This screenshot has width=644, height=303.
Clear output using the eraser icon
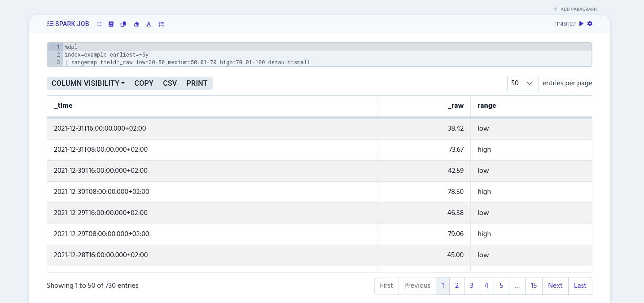pyautogui.click(x=136, y=24)
